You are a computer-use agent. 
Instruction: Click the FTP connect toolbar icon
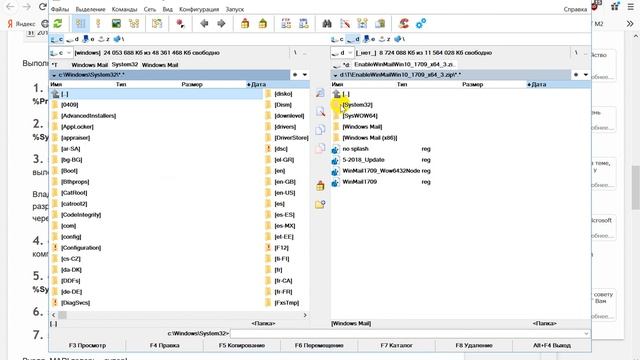[286, 24]
